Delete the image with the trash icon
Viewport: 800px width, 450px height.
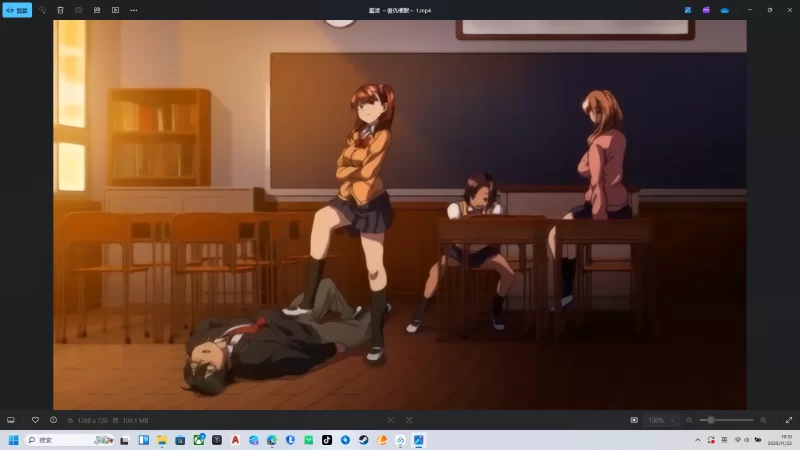tap(60, 10)
